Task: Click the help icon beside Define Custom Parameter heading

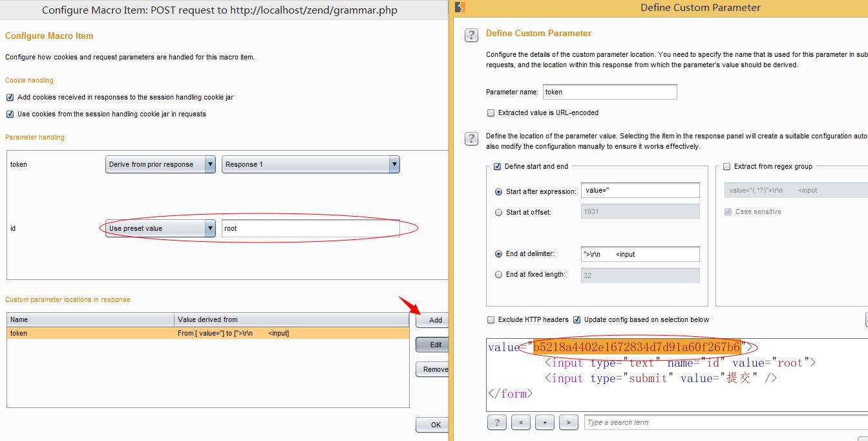Action: [471, 36]
